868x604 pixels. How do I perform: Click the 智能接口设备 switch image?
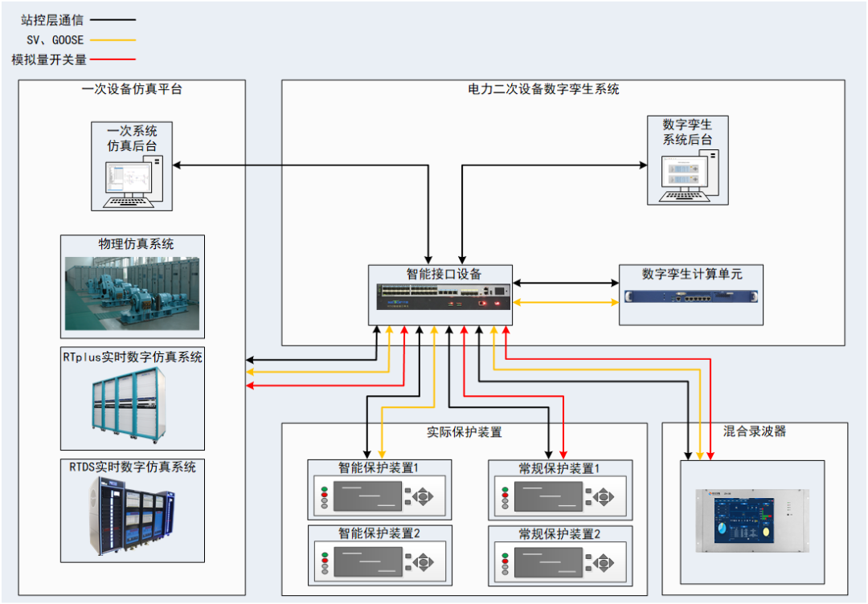[x=444, y=297]
